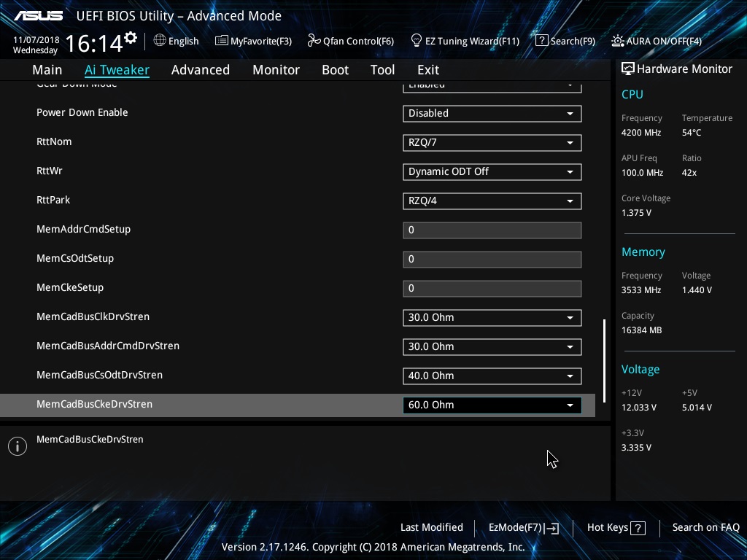Click the info icon in the help area
The width and height of the screenshot is (747, 560).
(18, 446)
